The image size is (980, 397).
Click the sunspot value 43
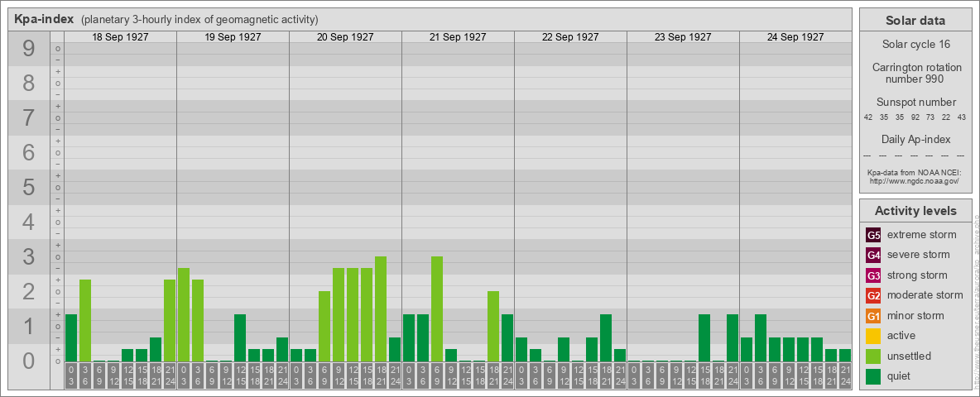click(962, 117)
